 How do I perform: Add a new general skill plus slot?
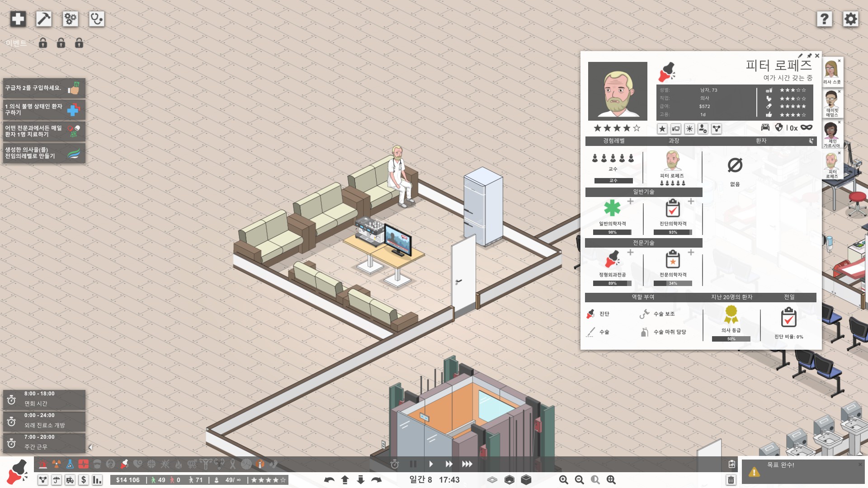tap(630, 202)
